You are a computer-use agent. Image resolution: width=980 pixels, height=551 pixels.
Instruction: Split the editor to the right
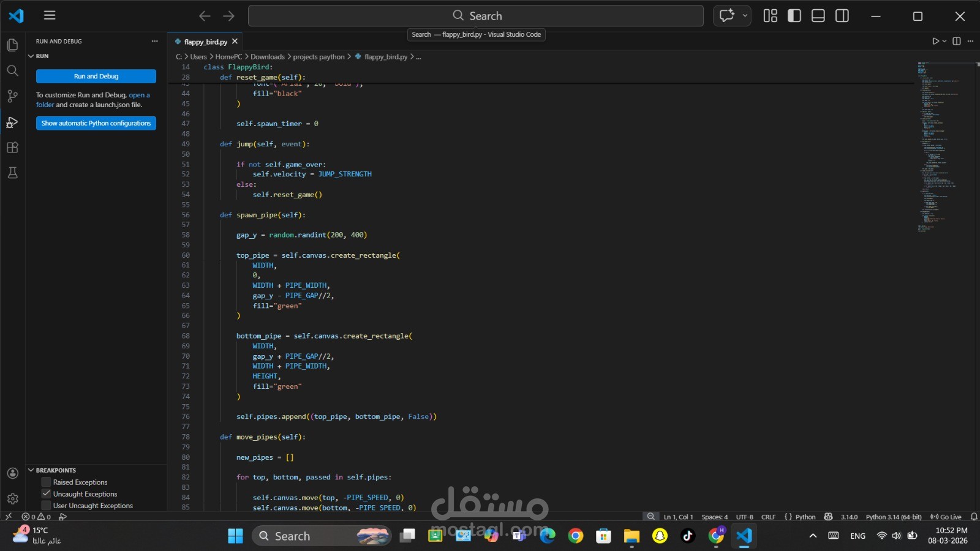point(957,41)
